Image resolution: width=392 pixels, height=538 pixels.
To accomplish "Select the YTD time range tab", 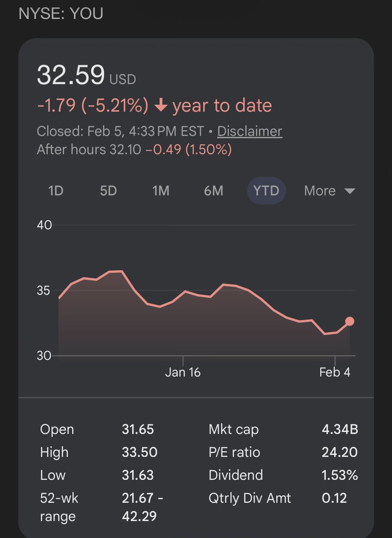I will pos(266,191).
